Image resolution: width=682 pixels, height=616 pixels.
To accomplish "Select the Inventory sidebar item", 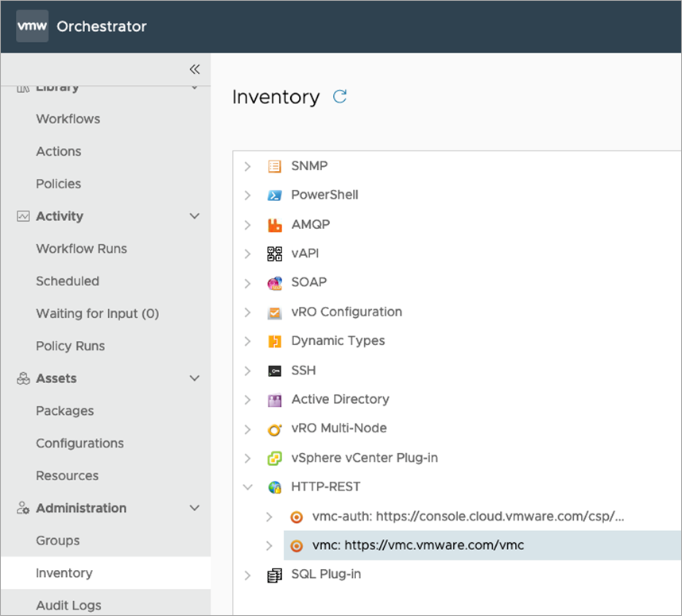I will [x=106, y=573].
